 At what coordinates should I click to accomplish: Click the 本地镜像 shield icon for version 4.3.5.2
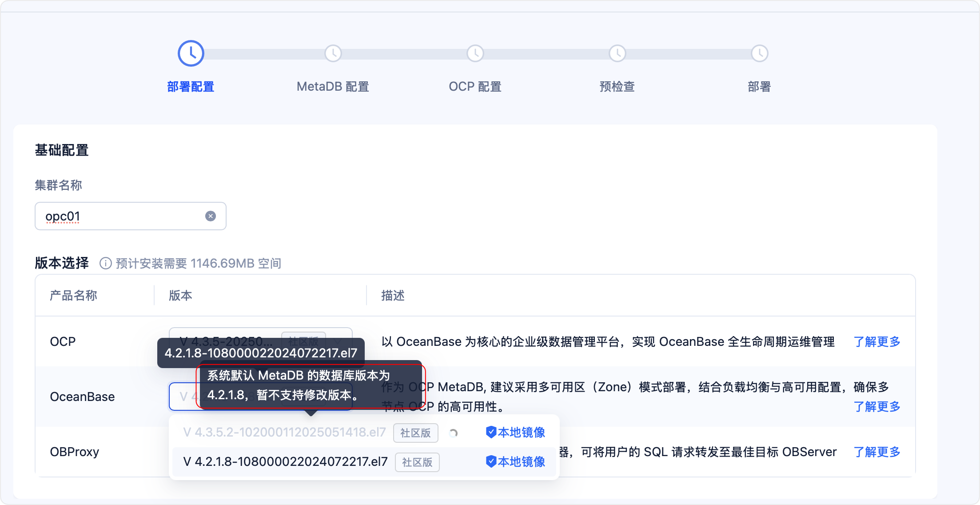pyautogui.click(x=490, y=432)
